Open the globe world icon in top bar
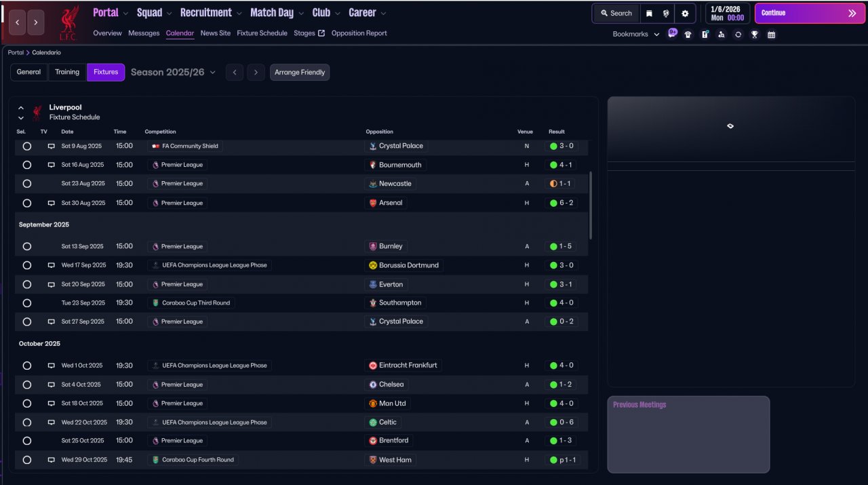This screenshot has width=868, height=485. pos(666,13)
